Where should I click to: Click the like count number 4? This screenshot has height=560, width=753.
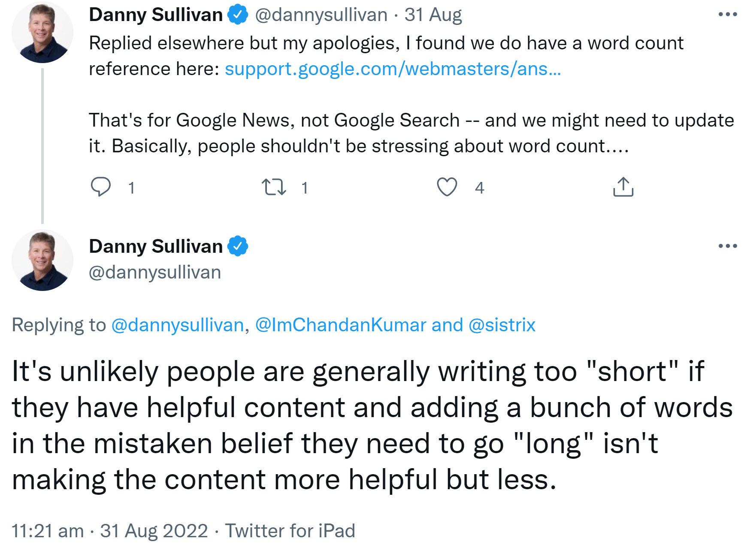coord(480,188)
